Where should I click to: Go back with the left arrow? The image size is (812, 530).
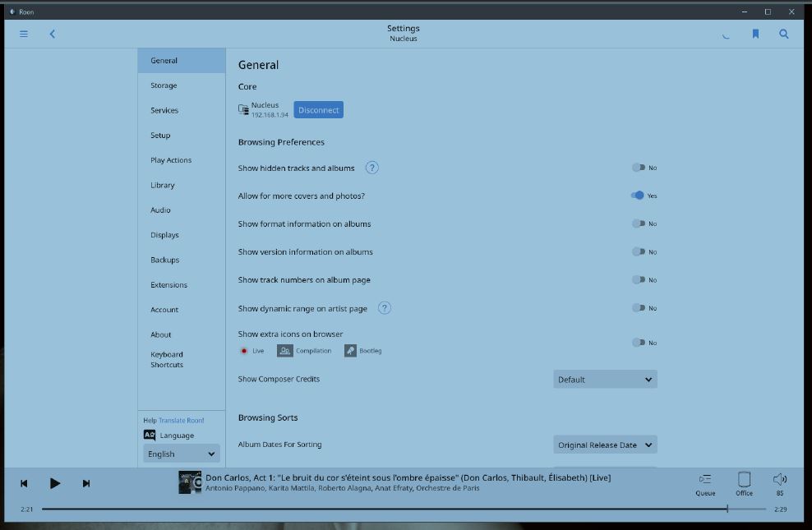pyautogui.click(x=53, y=35)
